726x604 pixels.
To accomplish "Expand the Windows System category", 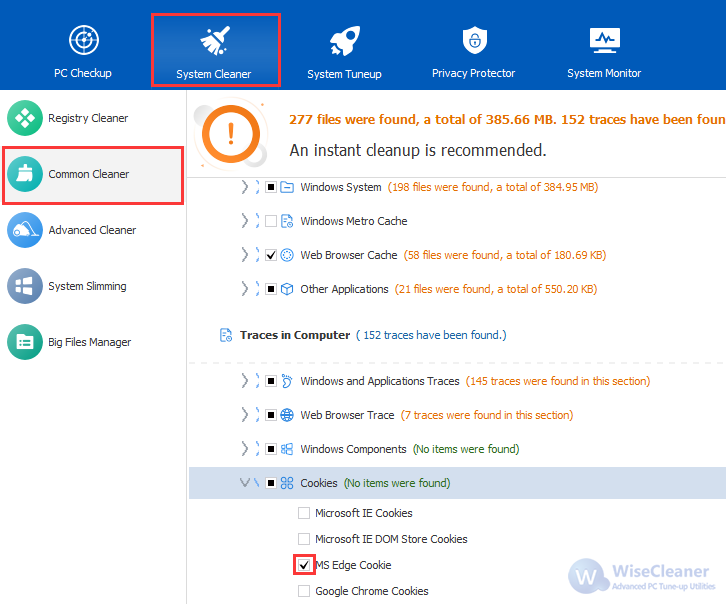I will tap(244, 187).
